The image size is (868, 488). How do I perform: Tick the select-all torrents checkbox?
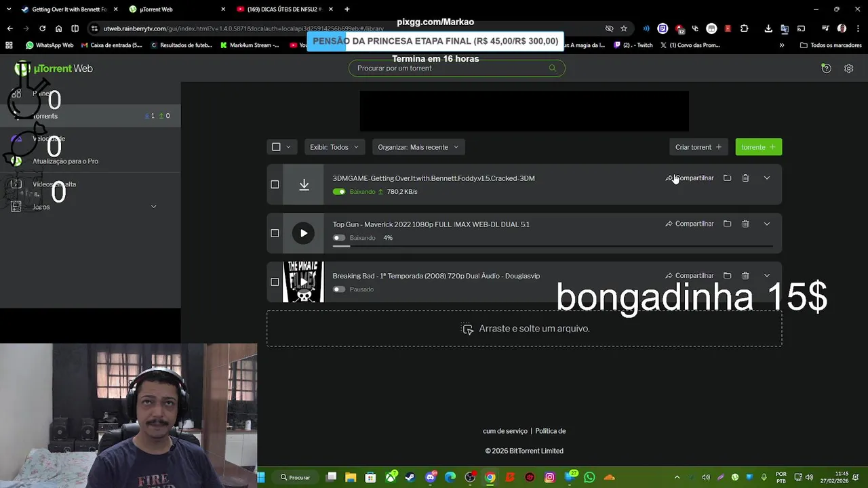(x=276, y=147)
